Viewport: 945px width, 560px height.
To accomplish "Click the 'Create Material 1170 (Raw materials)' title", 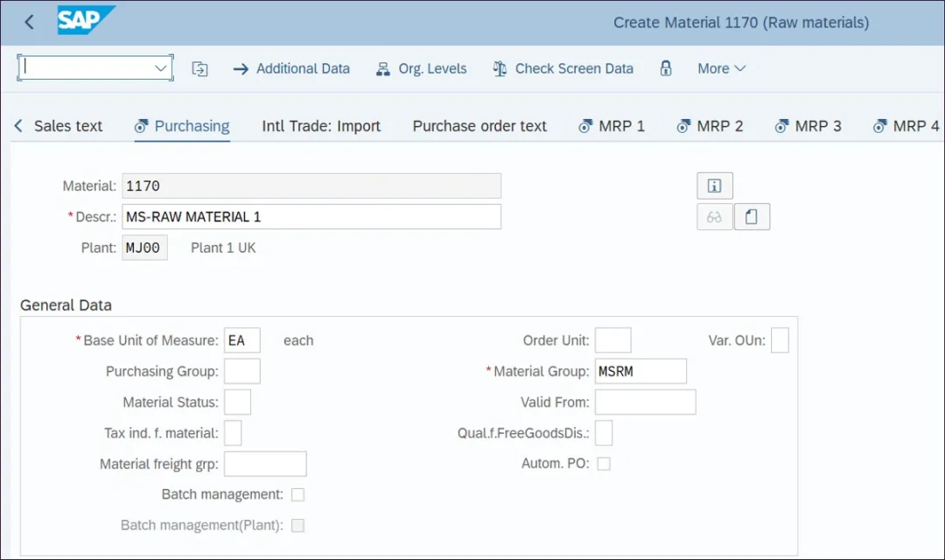I will [x=741, y=23].
